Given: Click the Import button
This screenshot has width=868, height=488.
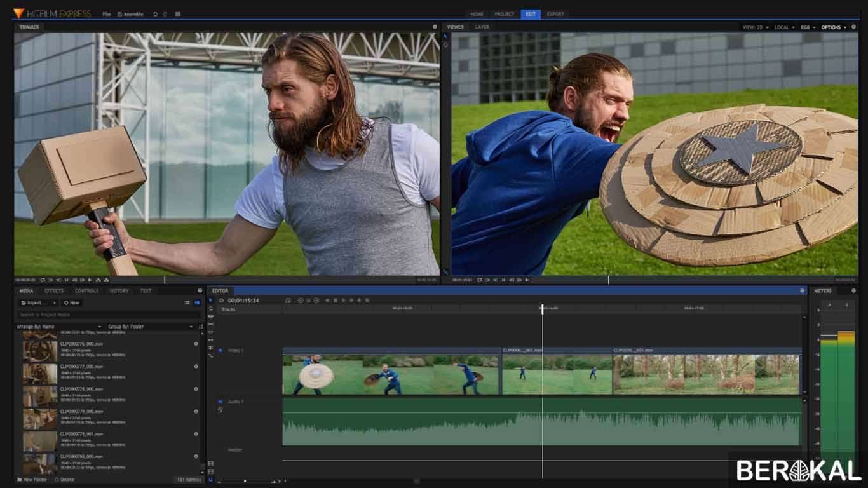Looking at the screenshot, I should click(x=34, y=303).
